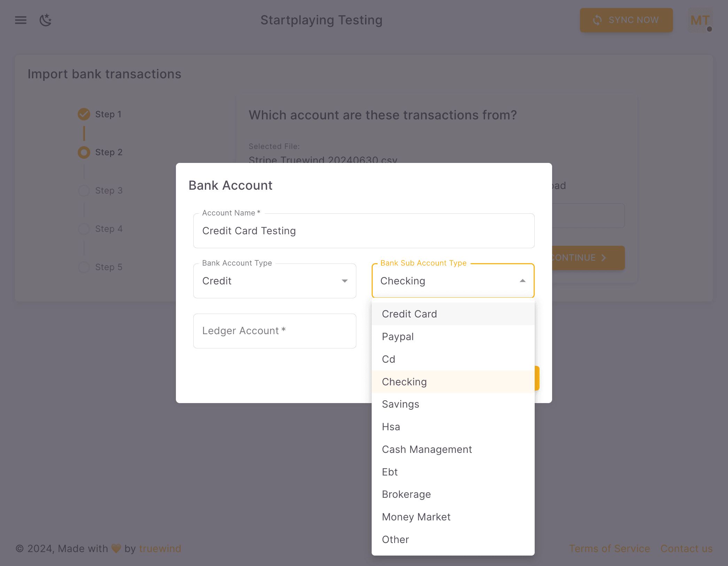Screen dimensions: 728x566
Task: Select Paypal from the sub account list
Action: 398,336
